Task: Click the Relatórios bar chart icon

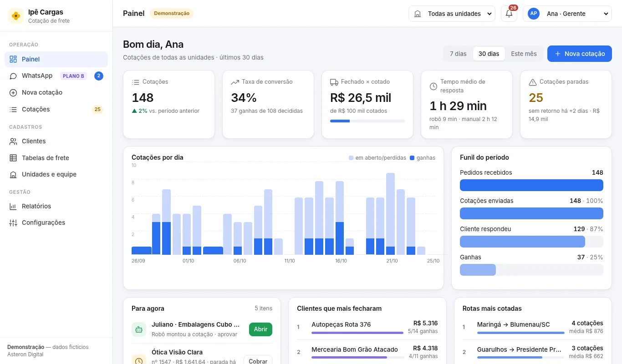Action: [x=13, y=207]
